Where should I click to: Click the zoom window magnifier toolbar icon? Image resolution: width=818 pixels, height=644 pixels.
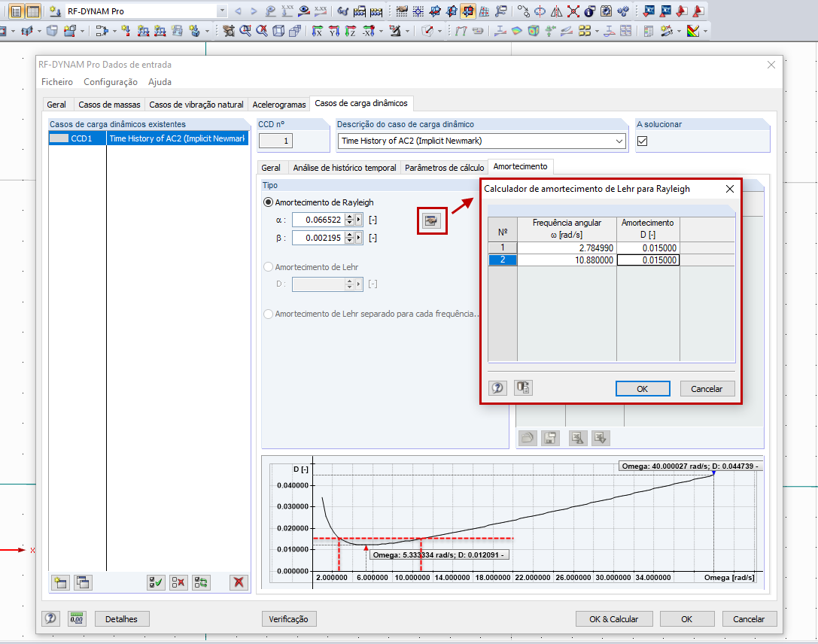pyautogui.click(x=245, y=31)
